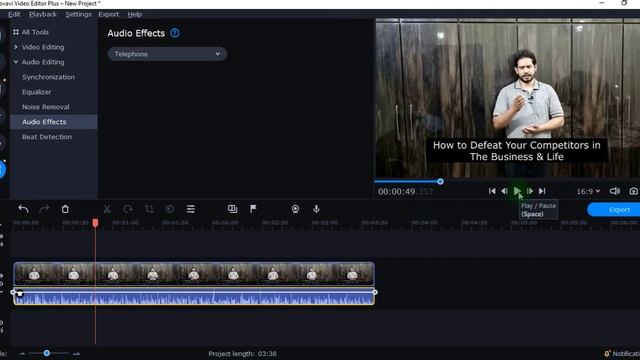640x360 pixels.
Task: Select the Crop tool icon
Action: click(149, 209)
